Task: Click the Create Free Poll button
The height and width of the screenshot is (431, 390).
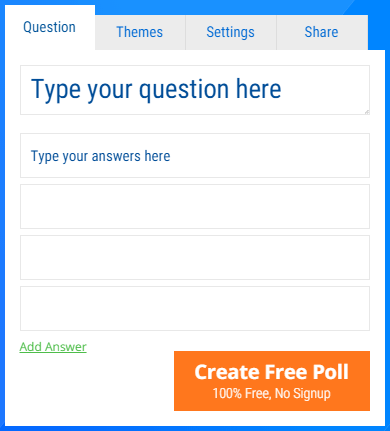Action: pos(272,381)
